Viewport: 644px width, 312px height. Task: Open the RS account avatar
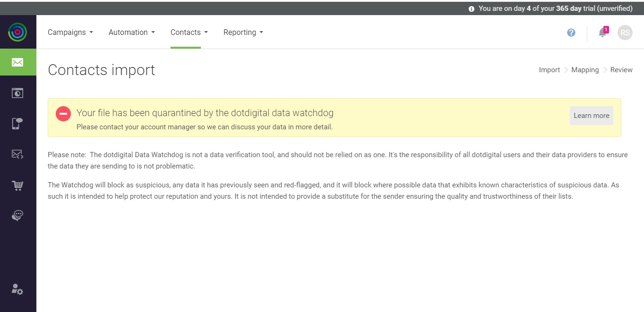[625, 33]
